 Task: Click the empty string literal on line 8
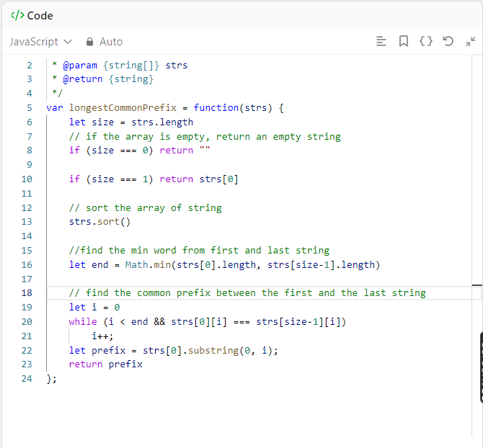click(x=205, y=149)
